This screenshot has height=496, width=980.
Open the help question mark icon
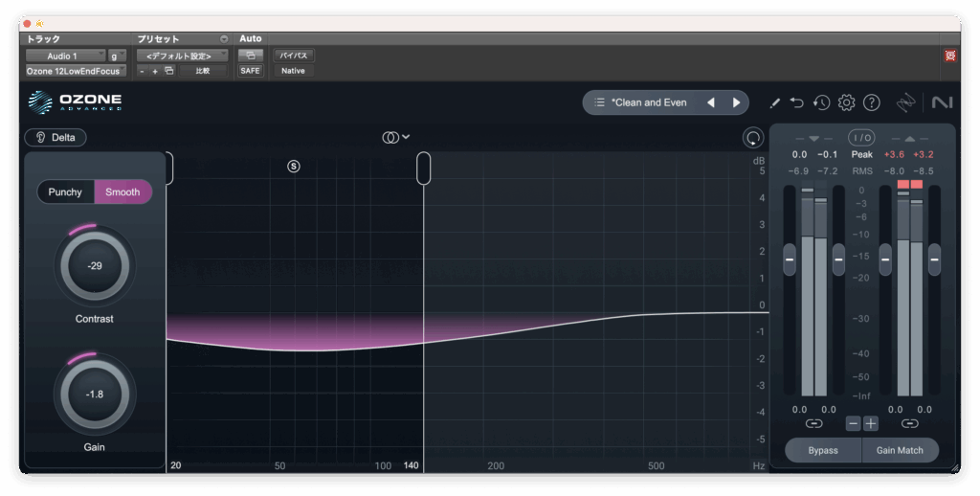pos(871,102)
